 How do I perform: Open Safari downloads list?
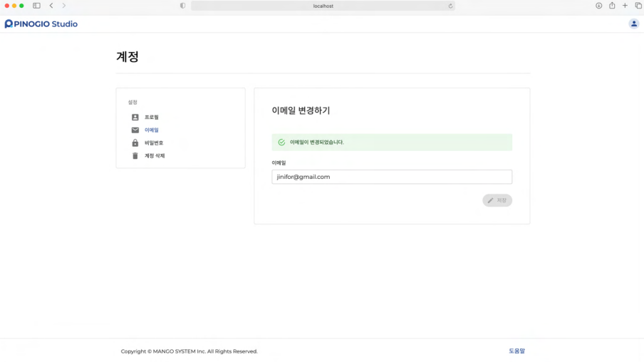click(598, 6)
